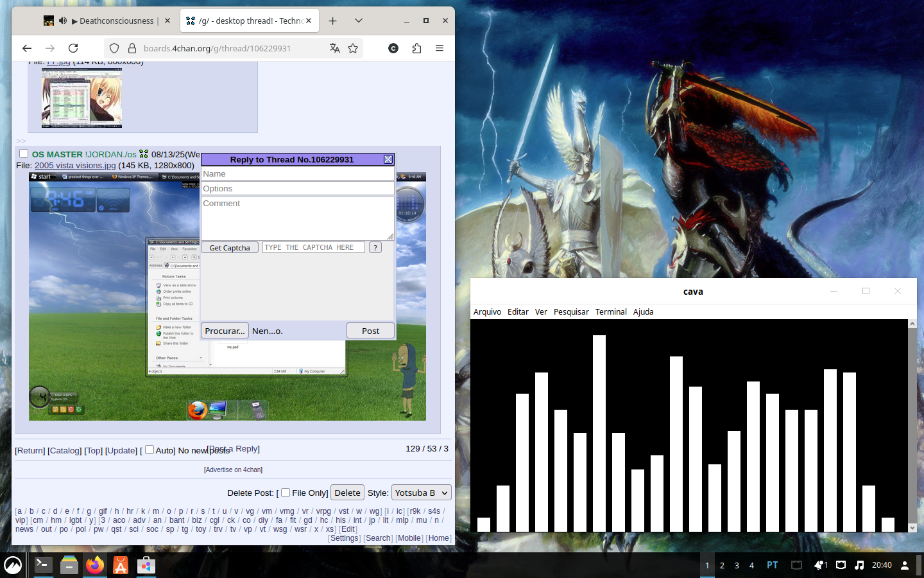Reload the page in Firefox
924x578 pixels.
tap(73, 48)
